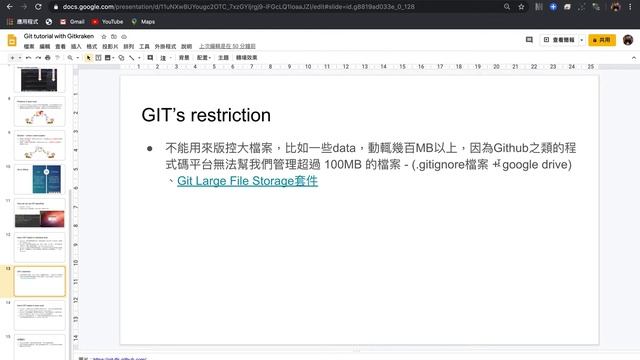Open the YouTube bookmark
The image size is (640, 360).
tap(108, 22)
